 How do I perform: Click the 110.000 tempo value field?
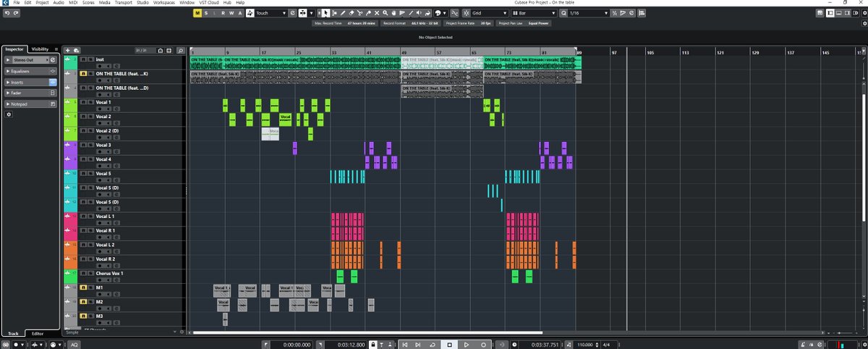[x=584, y=344]
